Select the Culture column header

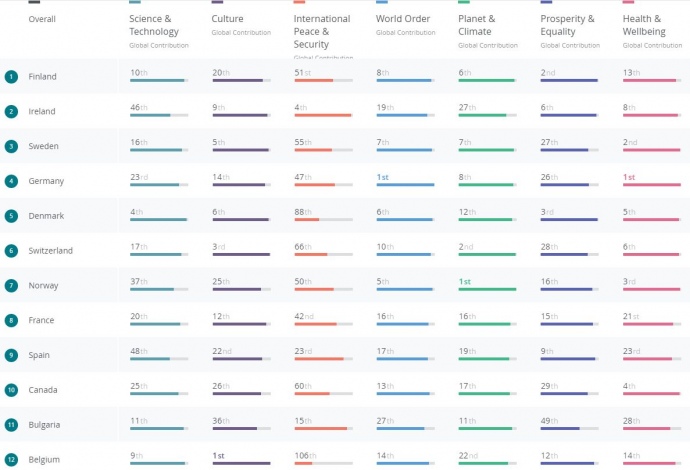[228, 19]
